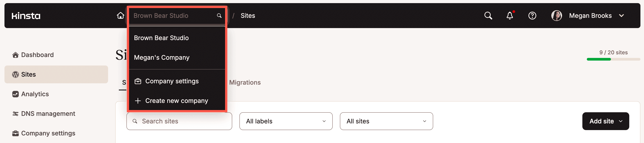Expand the All sites filter dropdown
The width and height of the screenshot is (644, 143).
coord(386,121)
